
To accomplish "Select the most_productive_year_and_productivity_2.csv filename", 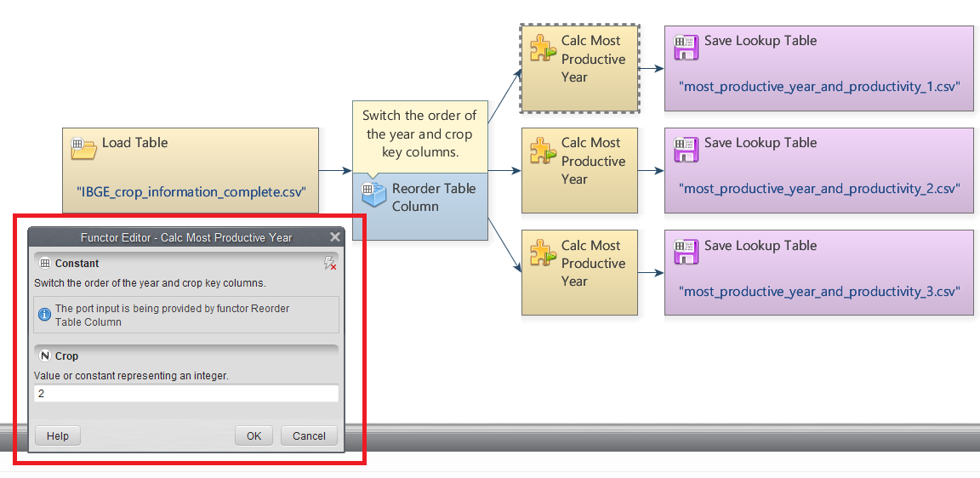I will coord(819,189).
